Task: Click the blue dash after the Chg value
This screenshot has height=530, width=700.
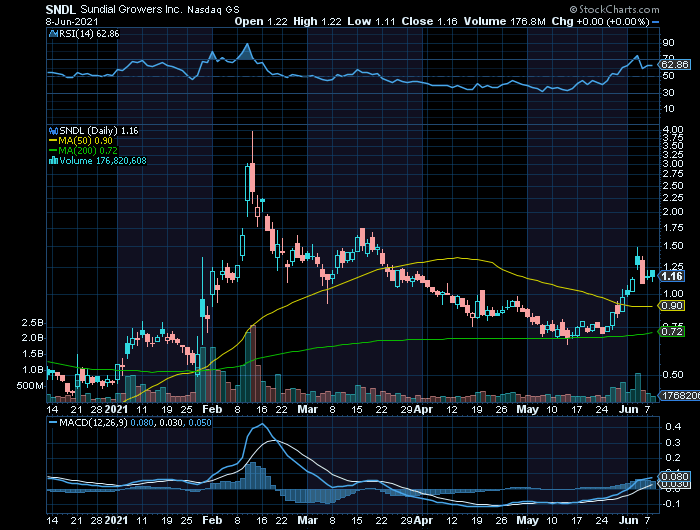Action: pos(655,21)
